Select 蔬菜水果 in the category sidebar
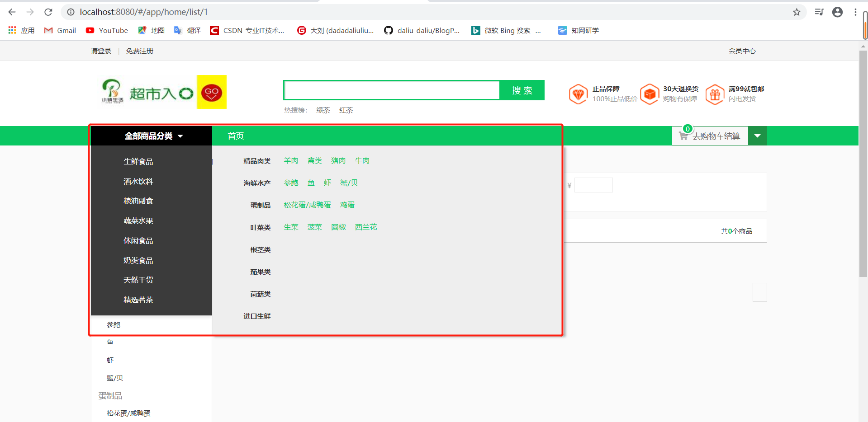This screenshot has height=422, width=868. click(x=138, y=220)
